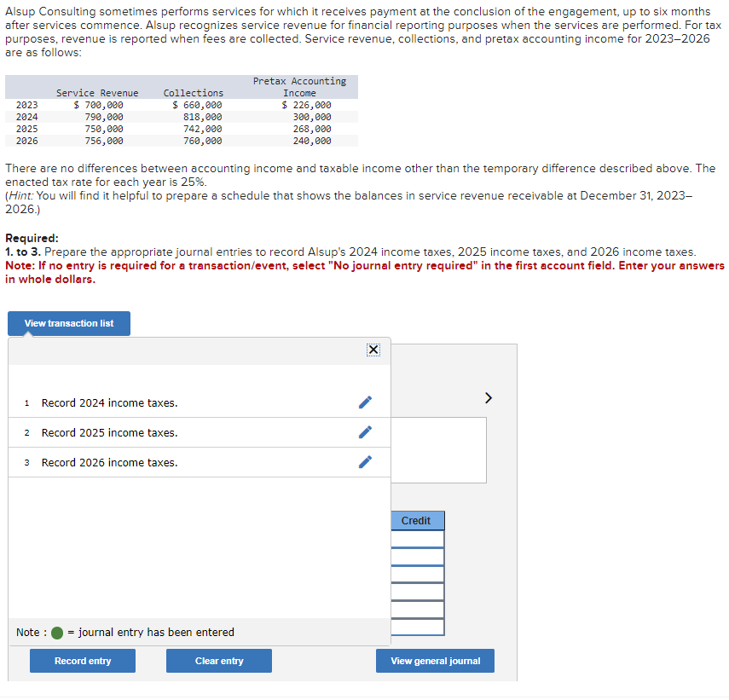Click the green journal entry entered indicator

[57, 633]
